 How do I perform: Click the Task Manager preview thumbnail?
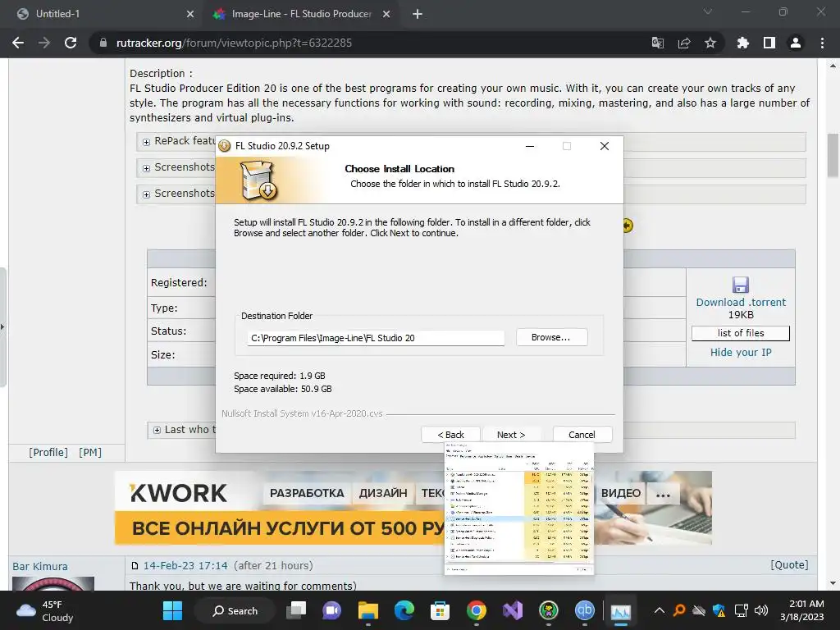point(519,509)
